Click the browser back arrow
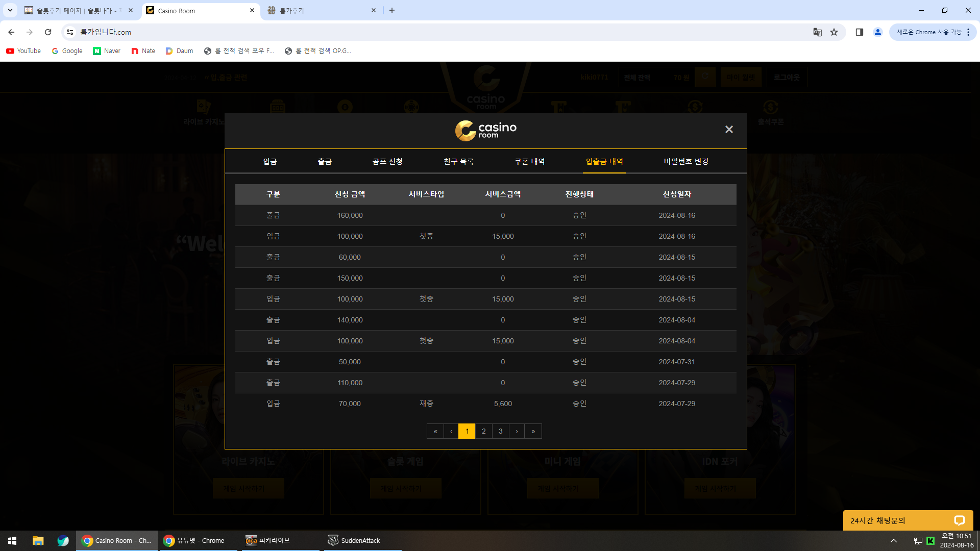 coord(11,32)
